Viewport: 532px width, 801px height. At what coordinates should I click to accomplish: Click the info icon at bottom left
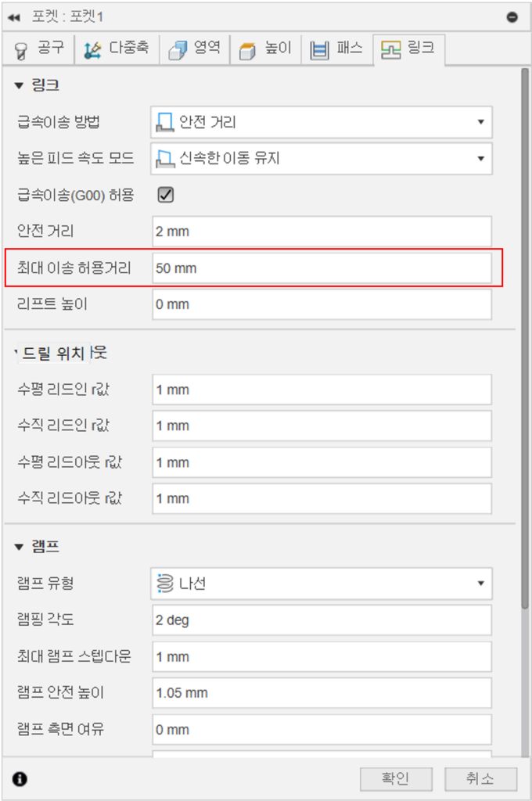tap(20, 779)
